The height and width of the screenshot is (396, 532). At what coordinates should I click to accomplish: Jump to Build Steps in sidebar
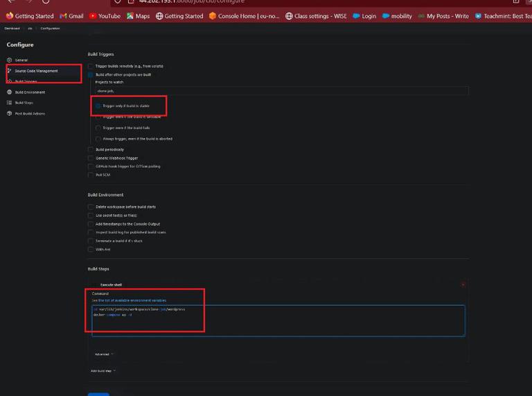pyautogui.click(x=20, y=103)
